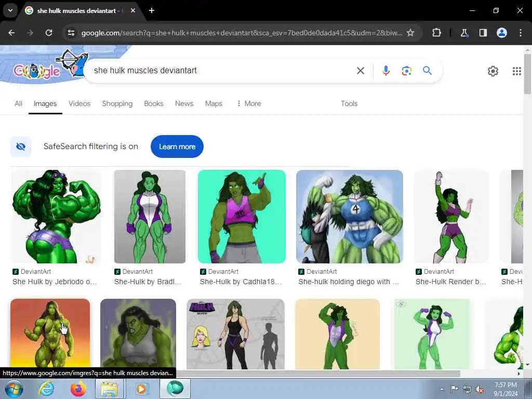Switch to the News tab
This screenshot has width=532, height=399.
184,103
